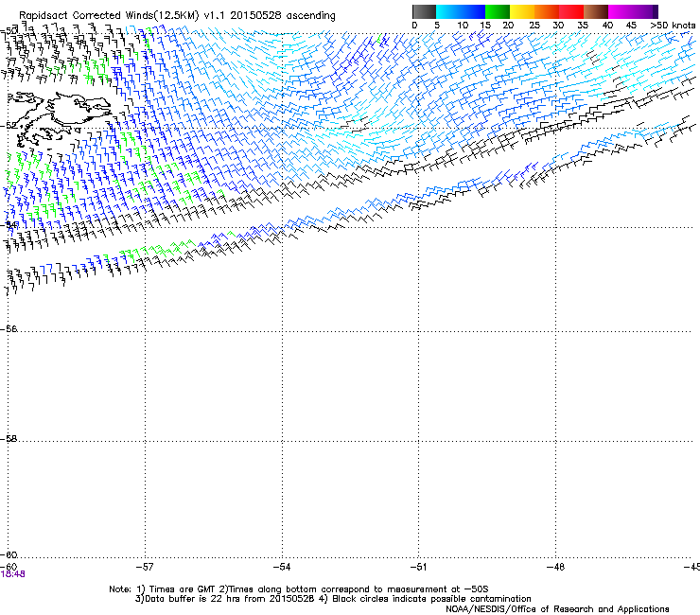
Task: Click the "10" label on the wind scale
Action: (463, 26)
